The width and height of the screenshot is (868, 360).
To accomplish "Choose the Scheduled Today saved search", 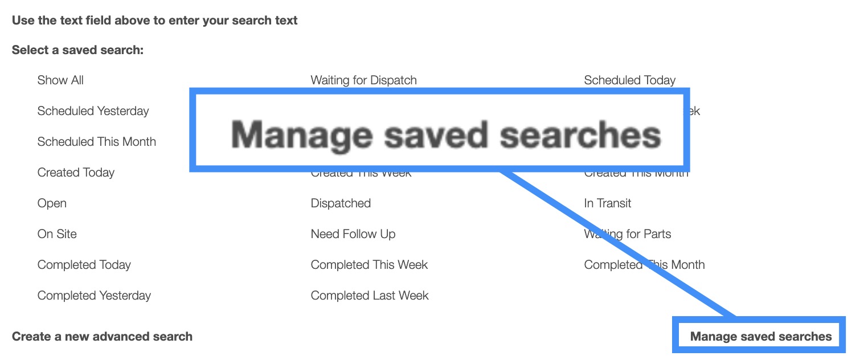I will 629,80.
